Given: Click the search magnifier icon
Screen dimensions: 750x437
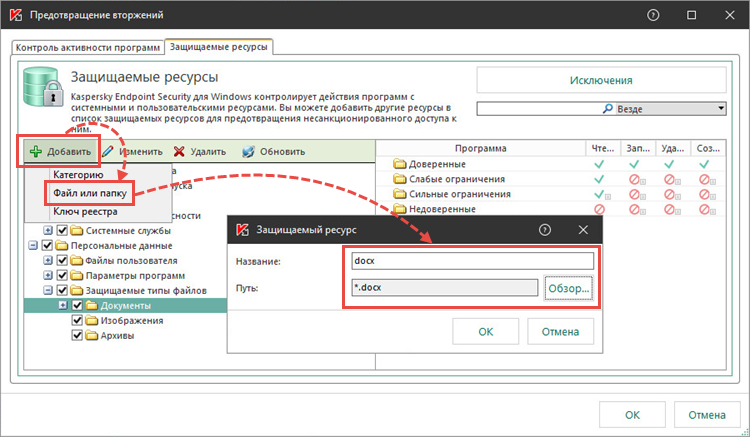Looking at the screenshot, I should 608,109.
